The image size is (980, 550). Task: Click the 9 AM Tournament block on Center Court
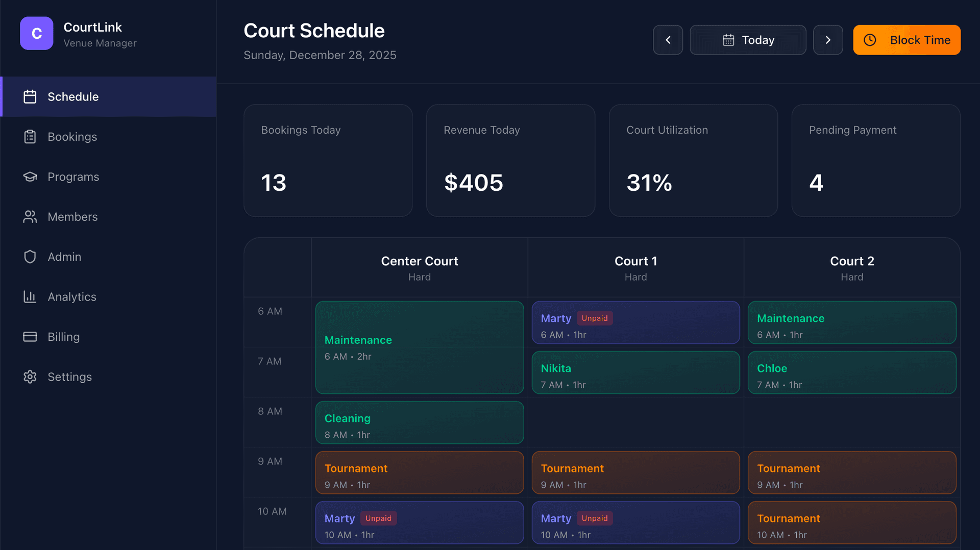[419, 472]
